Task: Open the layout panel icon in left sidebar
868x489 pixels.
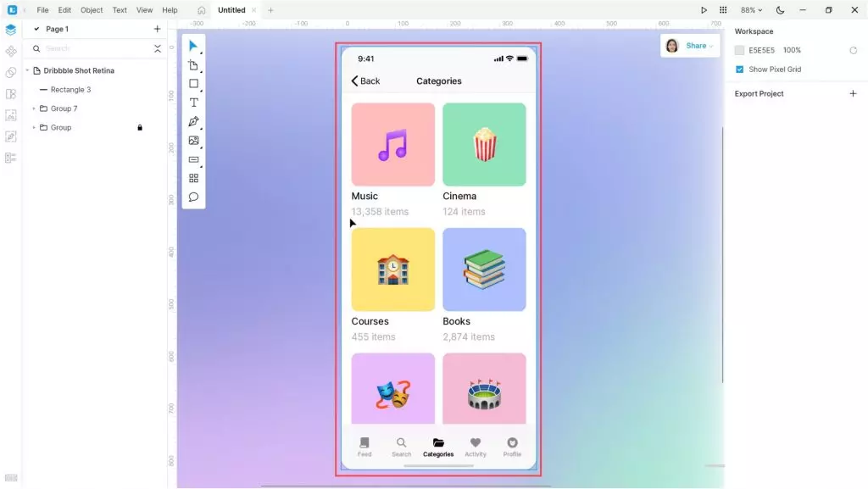Action: [10, 94]
